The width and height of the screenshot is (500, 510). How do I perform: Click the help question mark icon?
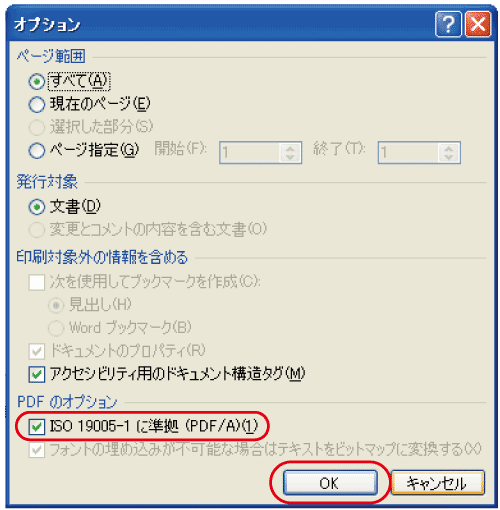(448, 24)
